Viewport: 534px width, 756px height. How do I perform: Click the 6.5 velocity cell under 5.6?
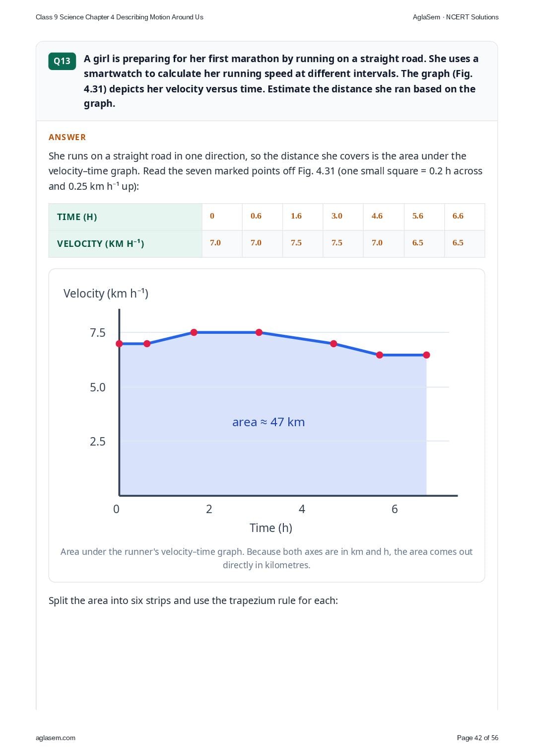[x=418, y=243]
